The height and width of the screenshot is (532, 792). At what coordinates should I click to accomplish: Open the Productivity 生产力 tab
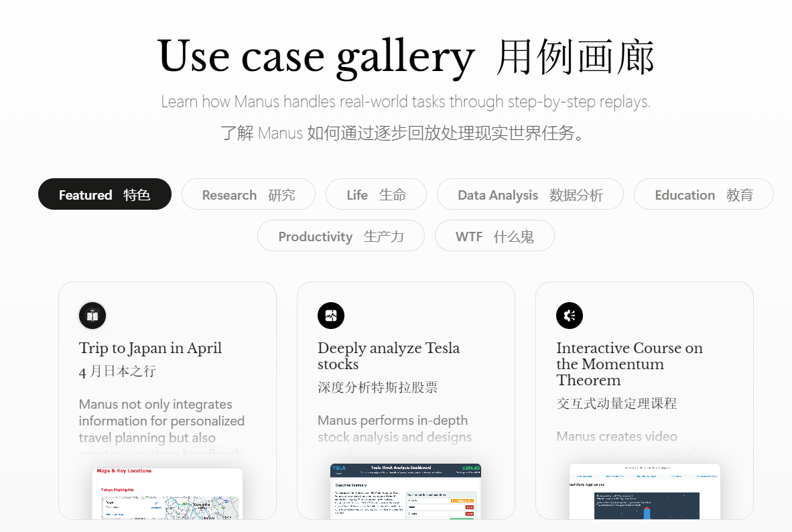coord(341,235)
